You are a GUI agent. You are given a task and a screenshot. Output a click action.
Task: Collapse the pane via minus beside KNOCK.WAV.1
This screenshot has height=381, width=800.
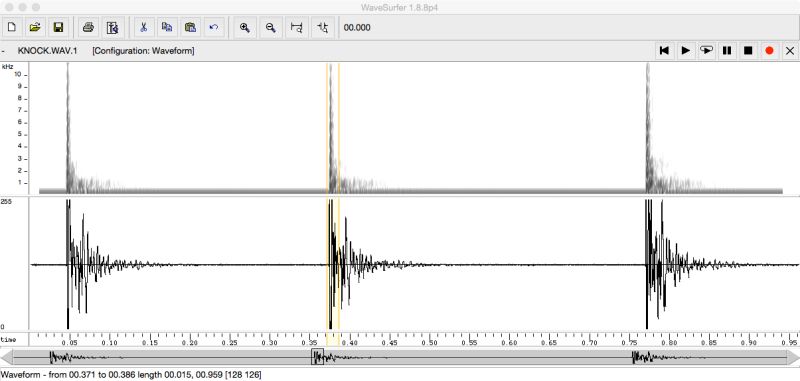[x=4, y=51]
